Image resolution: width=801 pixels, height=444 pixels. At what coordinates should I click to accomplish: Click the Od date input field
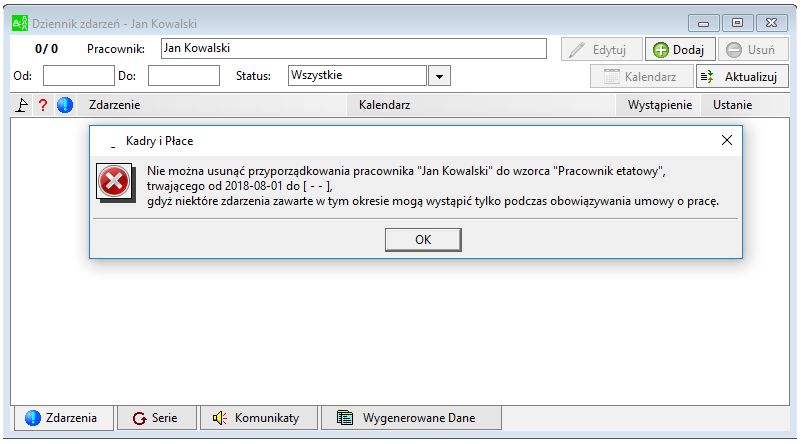pyautogui.click(x=79, y=76)
